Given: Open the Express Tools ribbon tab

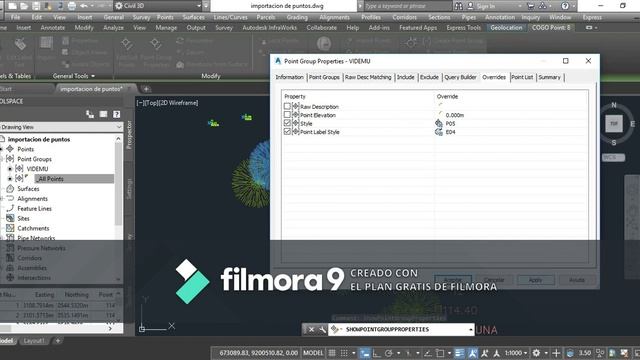Looking at the screenshot, I should tap(463, 27).
